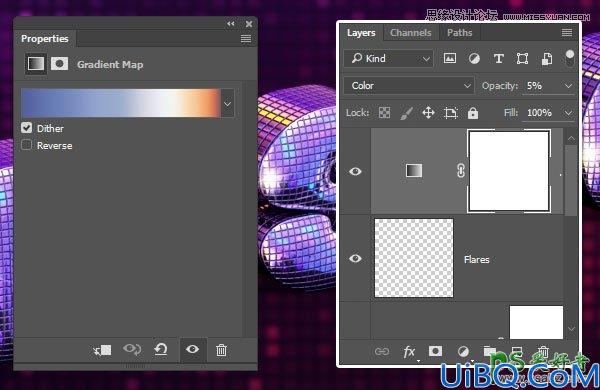Lock position move icon
600x390 pixels.
tap(428, 113)
